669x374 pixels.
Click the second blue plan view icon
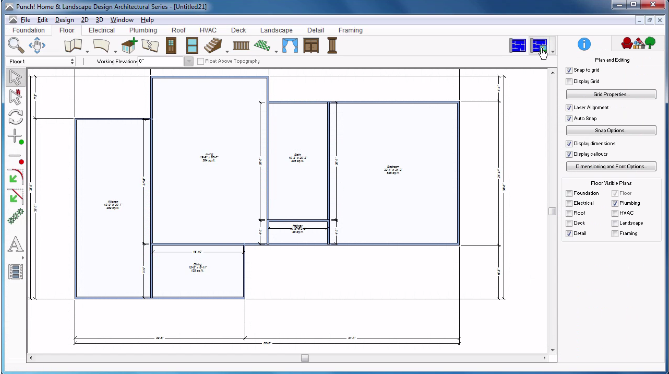pos(539,45)
